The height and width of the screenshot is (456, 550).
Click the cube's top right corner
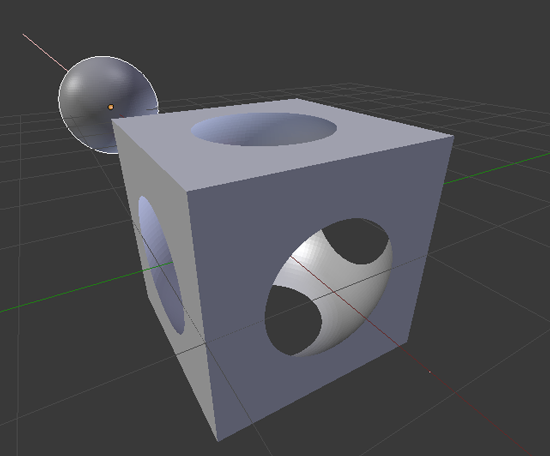(454, 136)
